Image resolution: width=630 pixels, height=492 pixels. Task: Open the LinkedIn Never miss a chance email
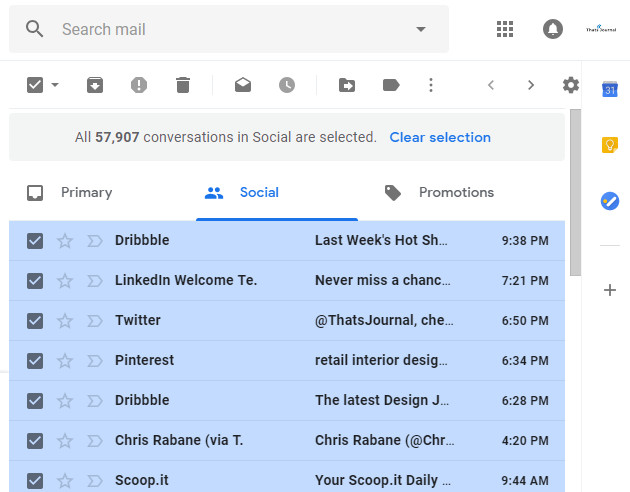tap(287, 280)
